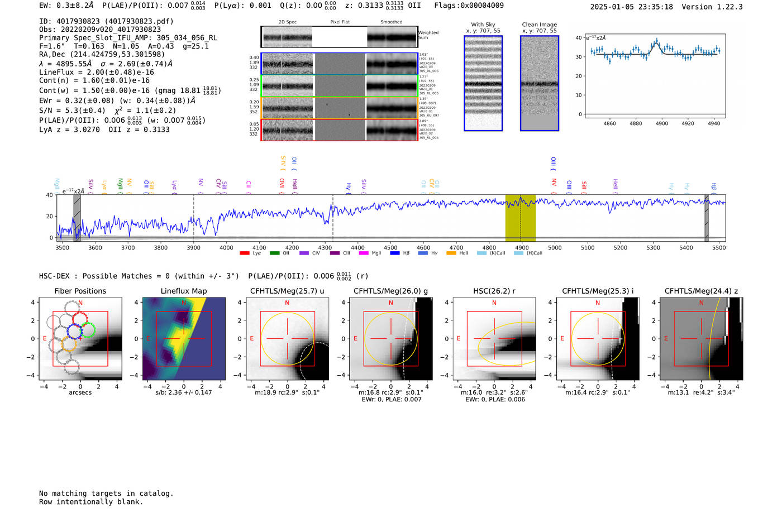
Task: Open the Clean Image cutout
Action: pos(540,83)
